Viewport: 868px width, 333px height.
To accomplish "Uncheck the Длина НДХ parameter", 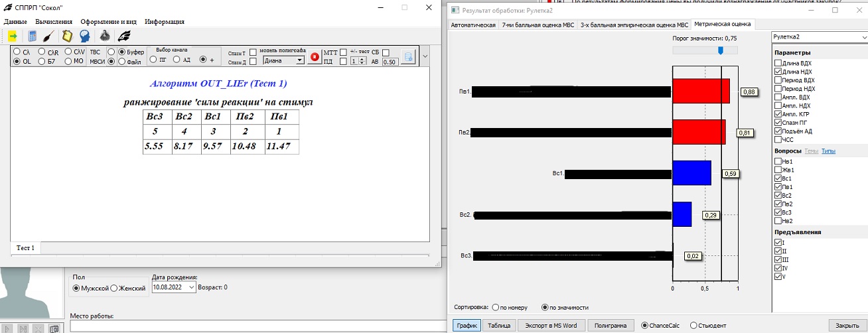I will coord(778,72).
